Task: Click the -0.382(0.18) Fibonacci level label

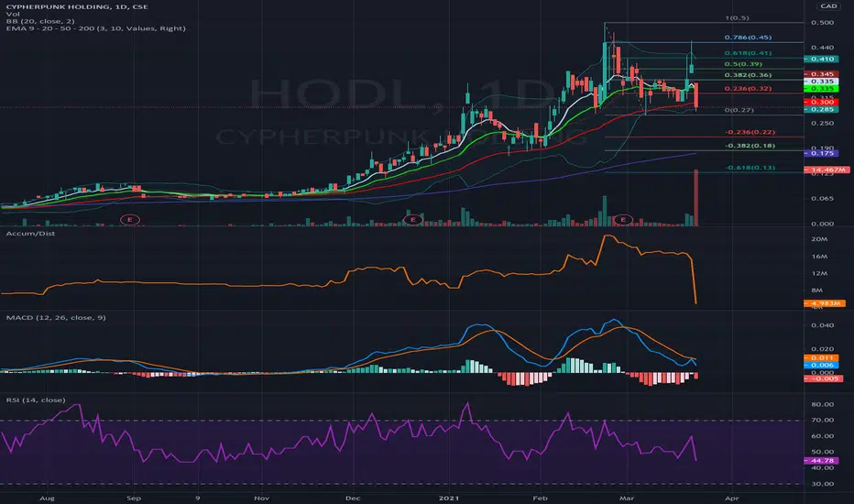Action: pyautogui.click(x=750, y=146)
